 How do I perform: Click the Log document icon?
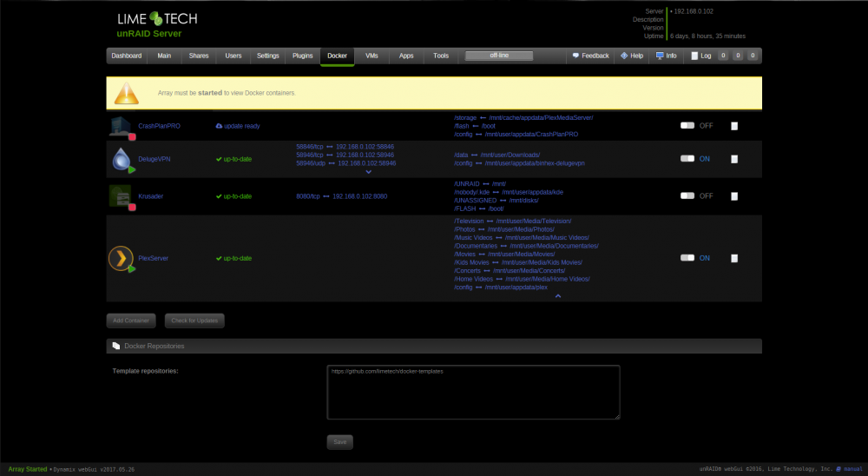[694, 56]
